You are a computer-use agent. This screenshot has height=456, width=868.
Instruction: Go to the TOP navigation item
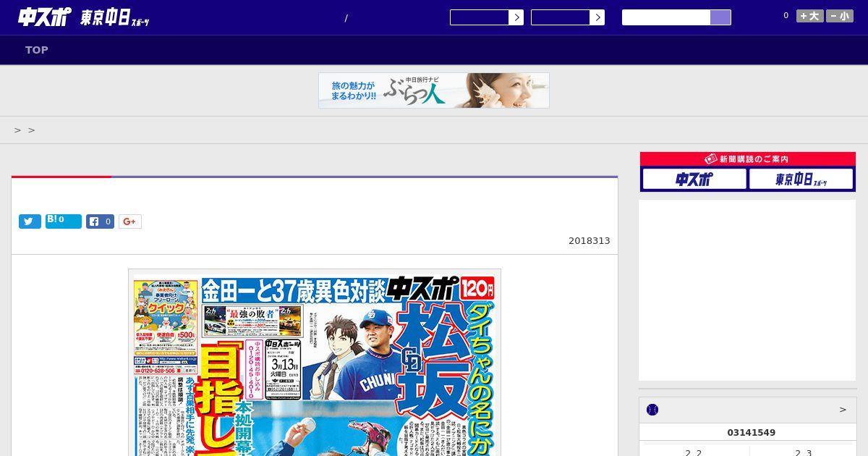pyautogui.click(x=37, y=50)
